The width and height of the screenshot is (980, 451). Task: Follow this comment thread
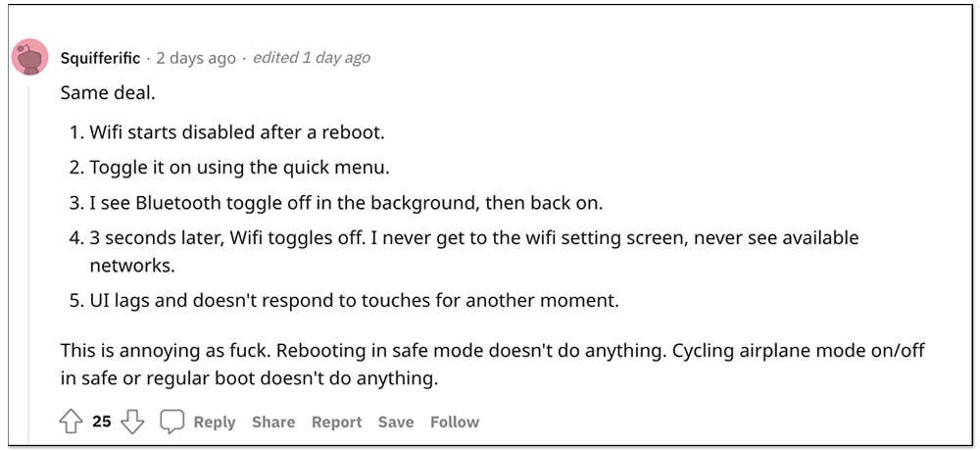pos(455,423)
